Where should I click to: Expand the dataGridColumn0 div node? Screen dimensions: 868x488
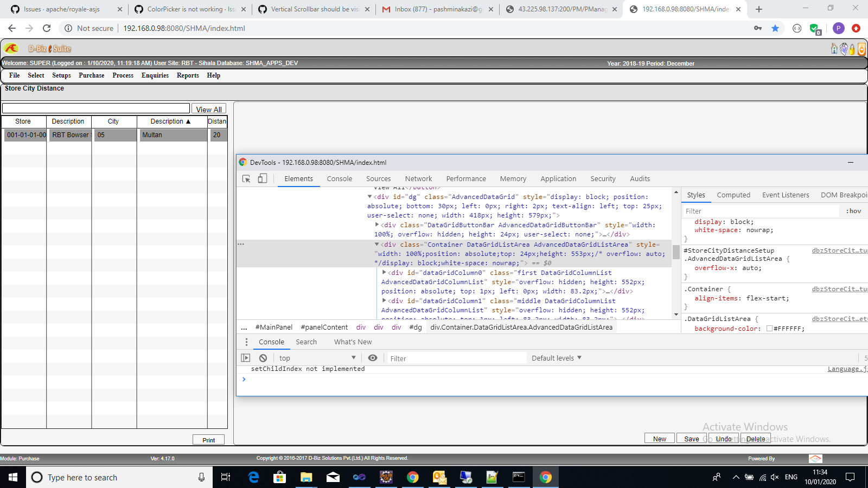(x=384, y=273)
